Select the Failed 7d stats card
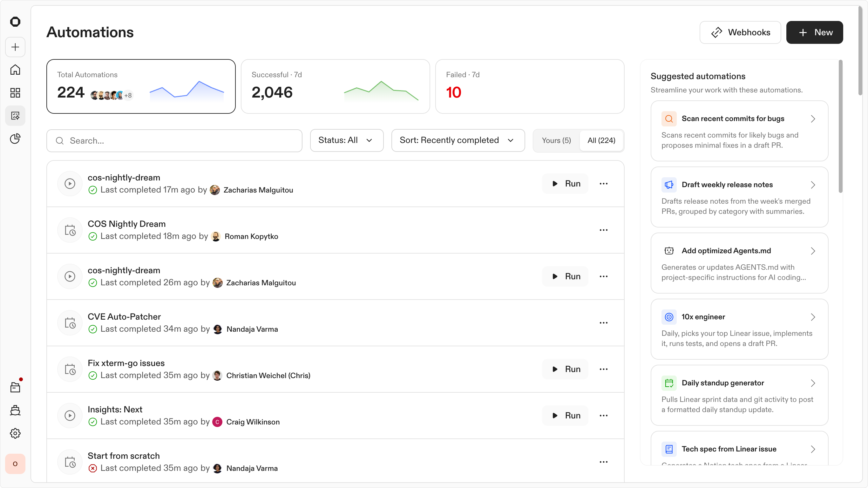 pos(529,86)
